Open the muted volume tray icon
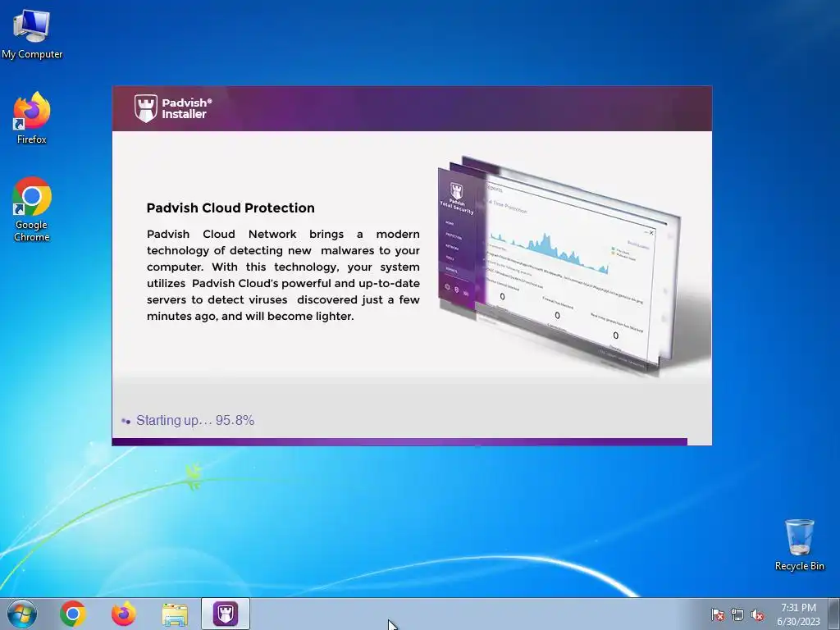 (757, 614)
